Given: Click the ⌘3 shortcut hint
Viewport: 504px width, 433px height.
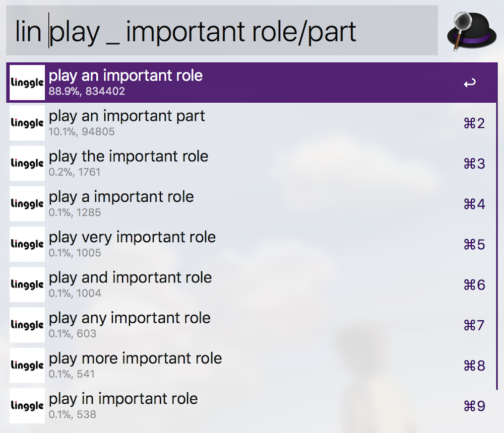Looking at the screenshot, I should [474, 164].
